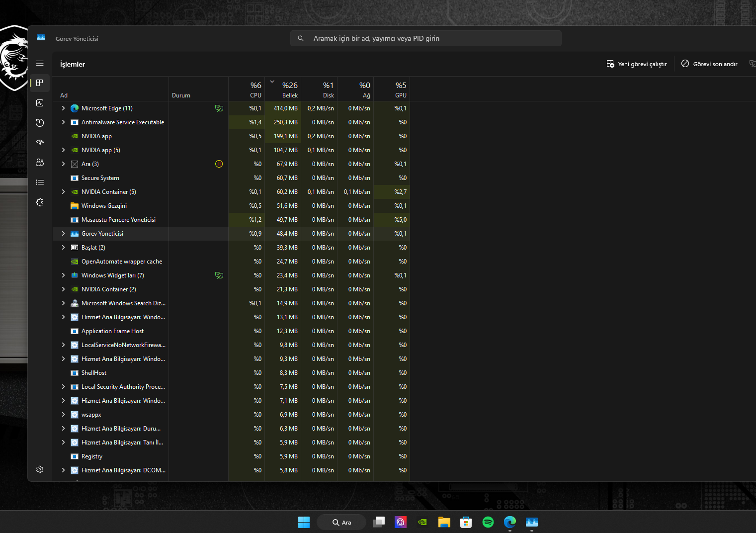Select the Hizmet Ana Bilgisayarı: Tanı İl... row

tap(231, 443)
